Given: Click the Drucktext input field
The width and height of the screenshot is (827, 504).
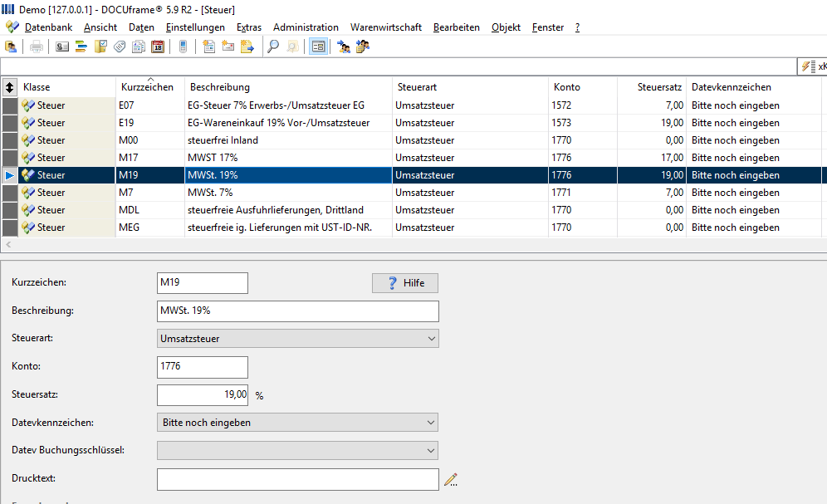Looking at the screenshot, I should tap(298, 479).
